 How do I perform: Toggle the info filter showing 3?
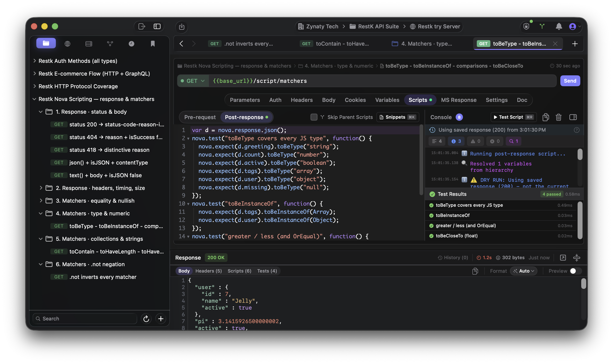(x=456, y=141)
